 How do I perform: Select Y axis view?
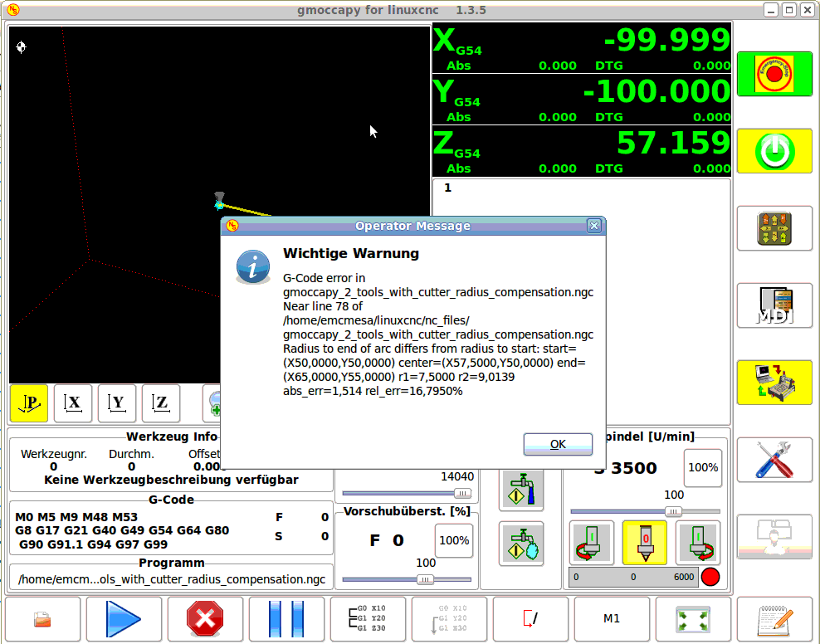coord(117,403)
